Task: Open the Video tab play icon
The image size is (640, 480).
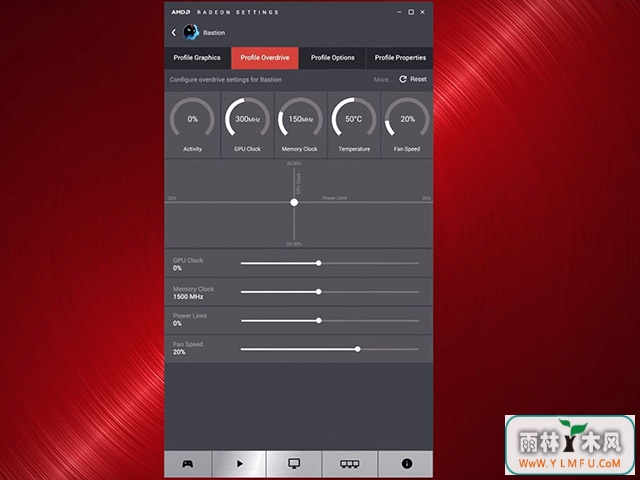Action: (240, 464)
